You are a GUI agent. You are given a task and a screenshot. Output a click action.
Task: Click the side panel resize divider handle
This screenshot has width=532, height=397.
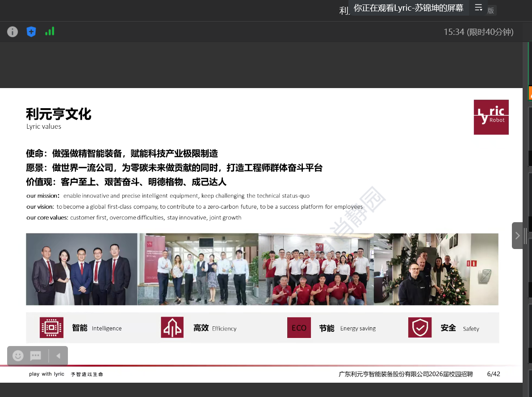point(525,236)
